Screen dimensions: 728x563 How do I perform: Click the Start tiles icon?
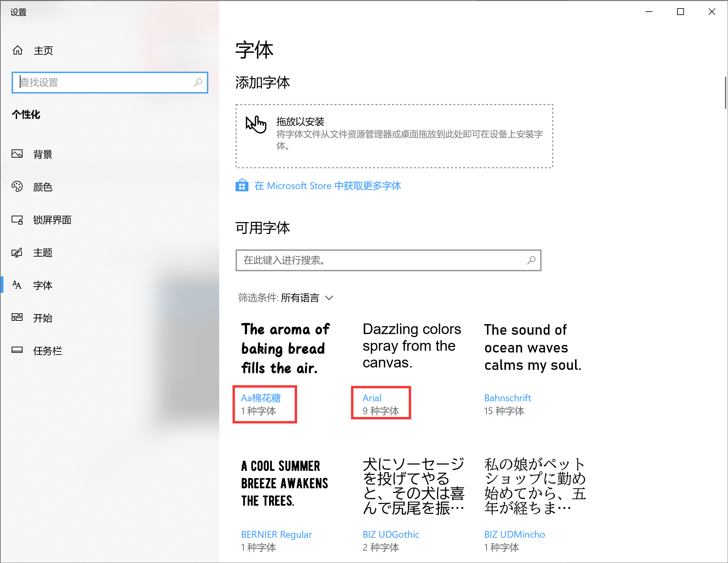coord(17,317)
